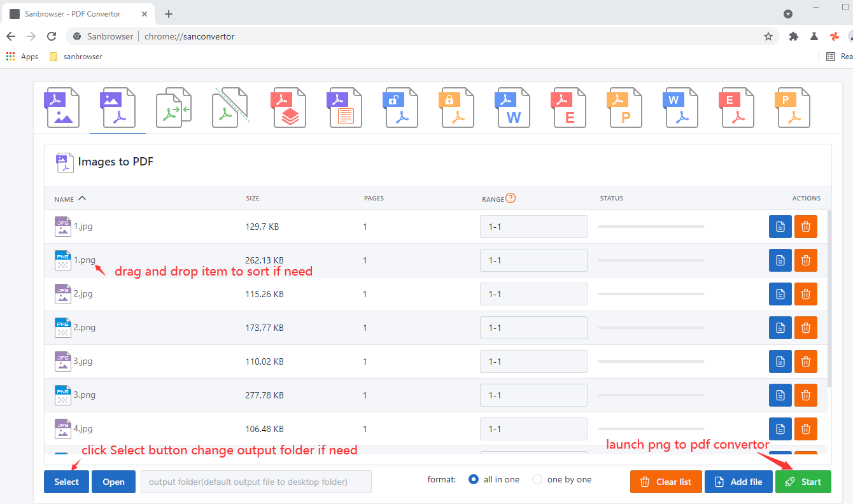Select the 'all in one' format option
853x504 pixels.
point(474,480)
